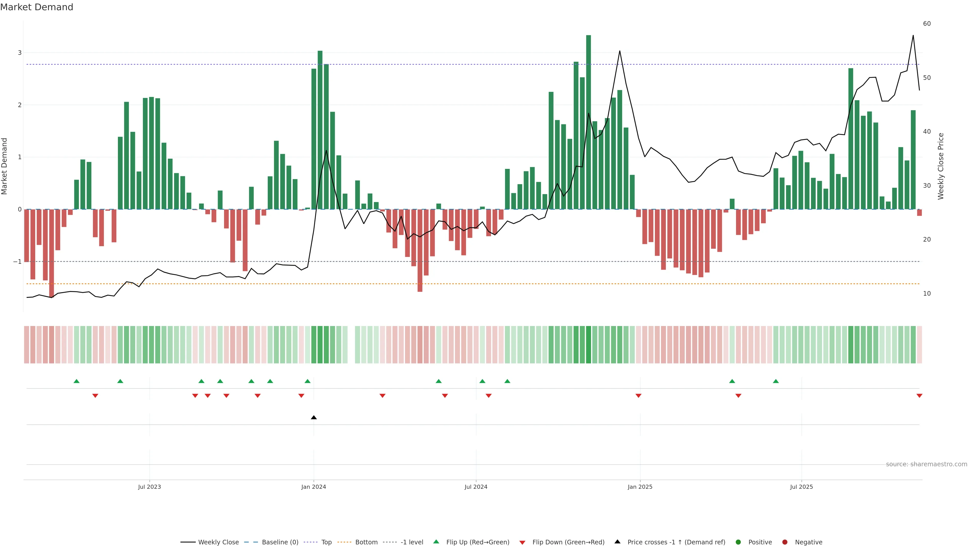Click the green Flip Up legend triangle
Screen dimensions: 980x551
436,542
